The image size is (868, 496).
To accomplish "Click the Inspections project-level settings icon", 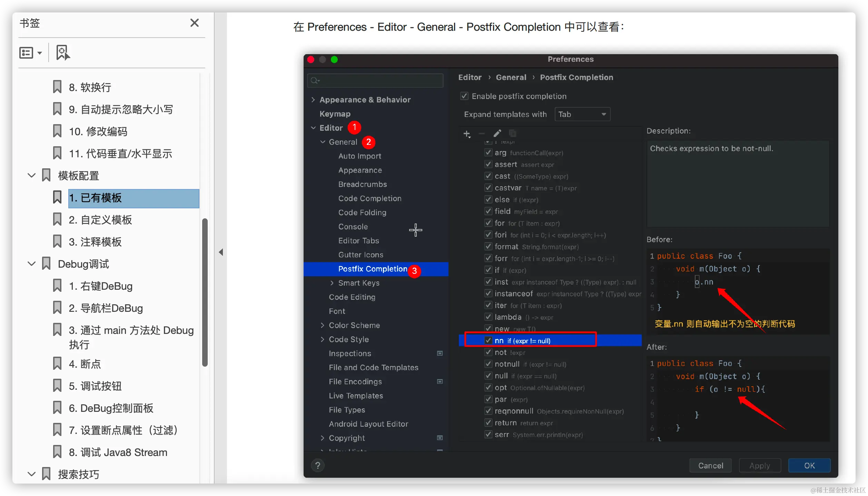I will [x=440, y=353].
